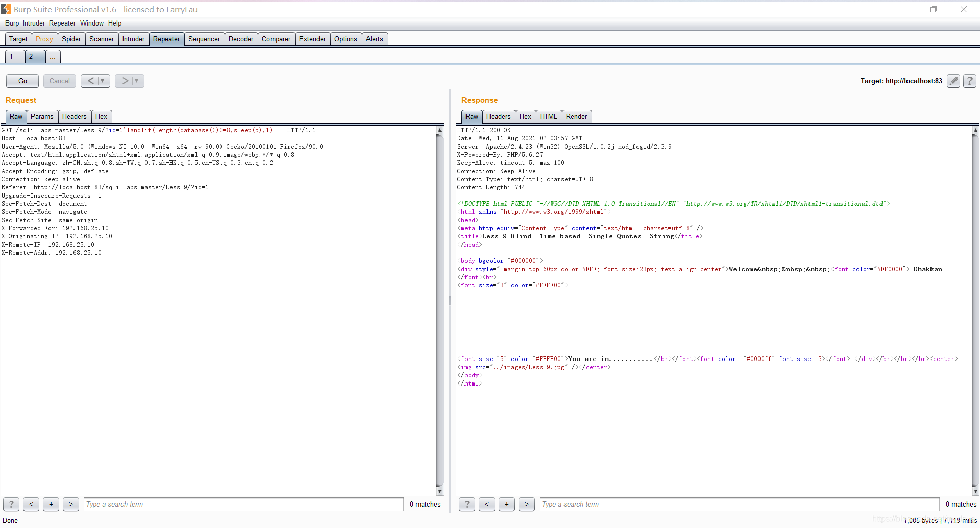Click Burp Suite logo in title bar
The height and width of the screenshot is (528, 980).
[x=6, y=9]
